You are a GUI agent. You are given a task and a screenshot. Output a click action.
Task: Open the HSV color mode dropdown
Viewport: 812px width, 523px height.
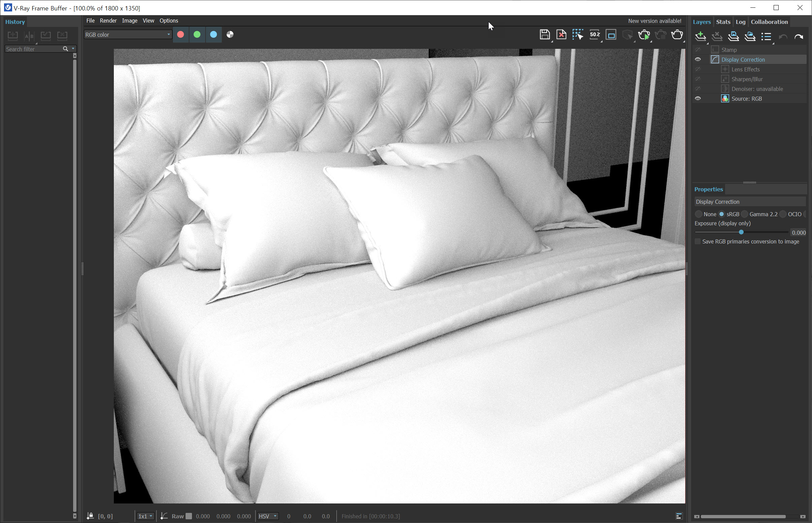click(268, 516)
